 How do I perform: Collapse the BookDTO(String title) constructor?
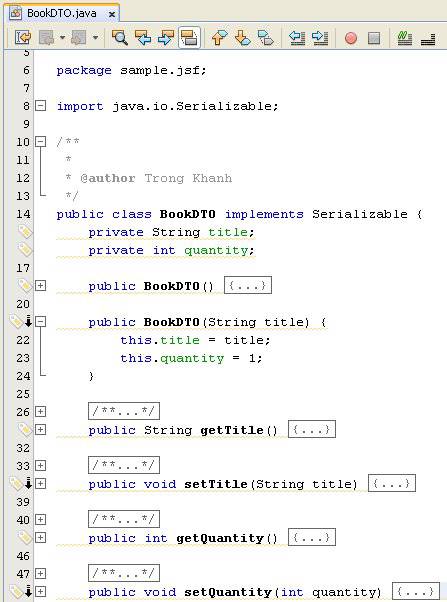point(40,322)
